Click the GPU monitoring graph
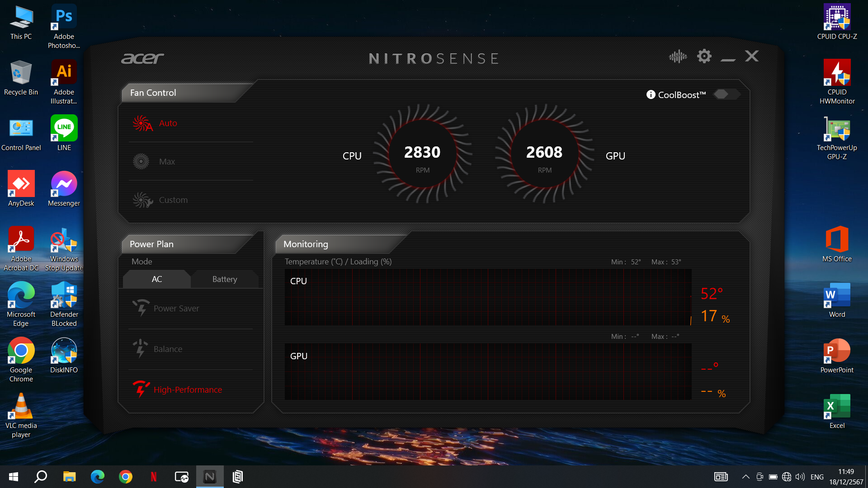The image size is (868, 488). click(x=488, y=371)
